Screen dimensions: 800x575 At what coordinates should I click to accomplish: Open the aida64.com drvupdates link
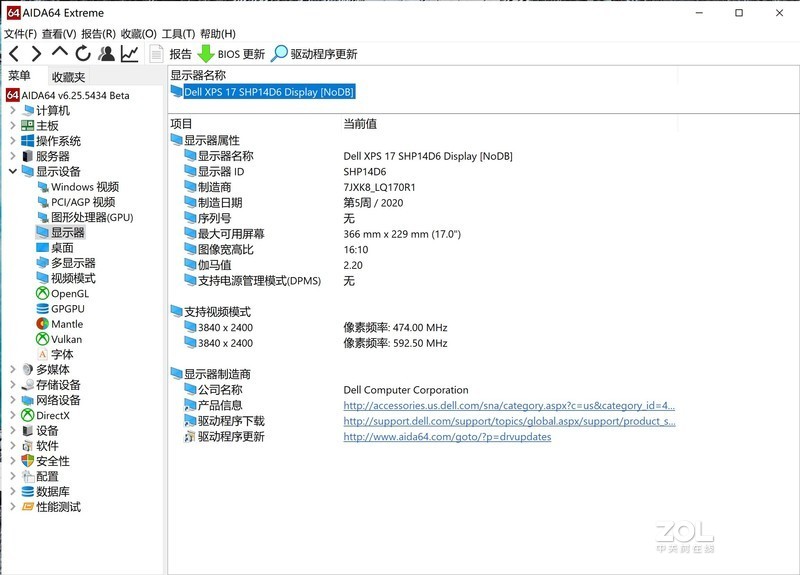pos(447,437)
